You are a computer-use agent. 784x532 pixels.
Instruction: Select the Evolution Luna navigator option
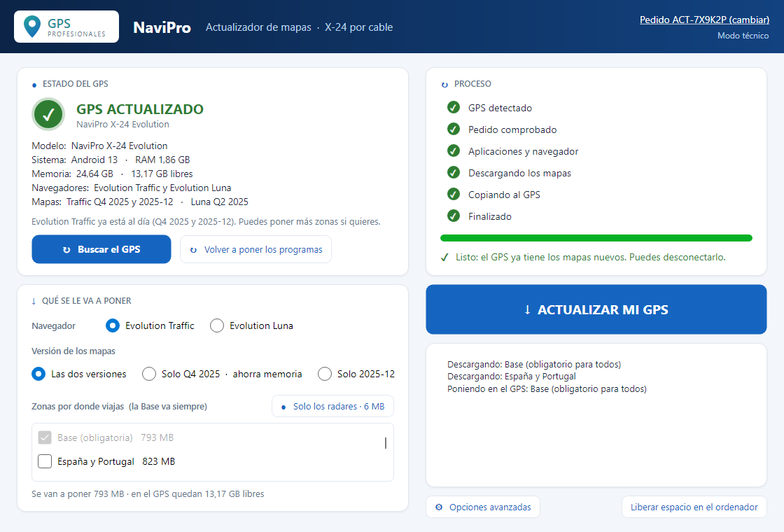251,325
